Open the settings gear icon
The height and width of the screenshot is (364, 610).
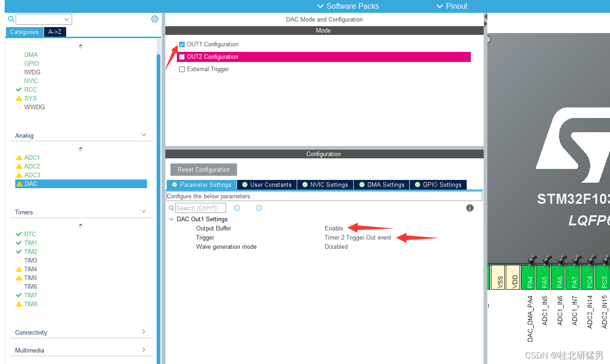coord(155,19)
